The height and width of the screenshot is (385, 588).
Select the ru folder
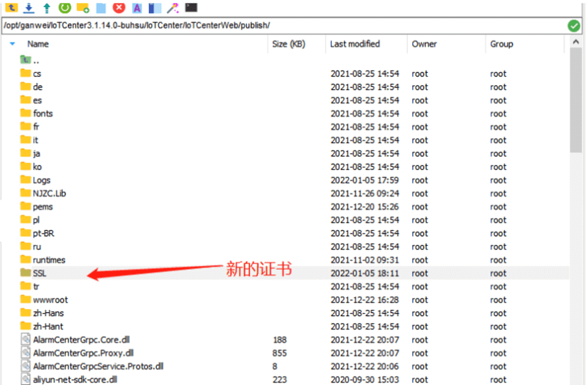(37, 247)
